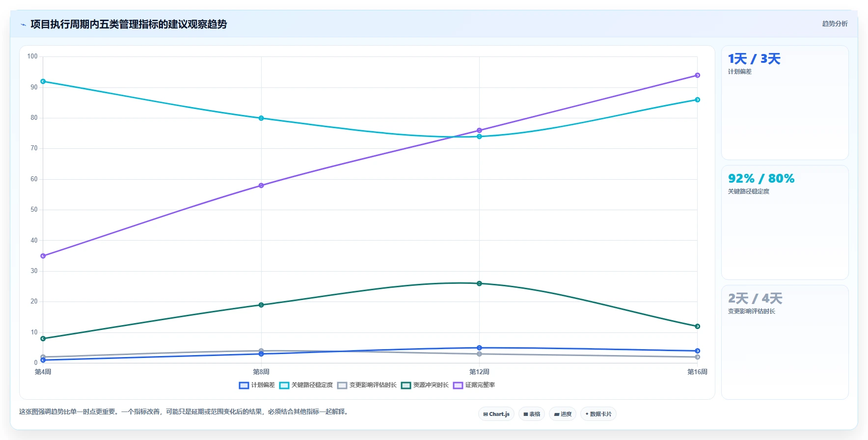Click the cyan 关键路径稳定度 legend color box

click(284, 385)
